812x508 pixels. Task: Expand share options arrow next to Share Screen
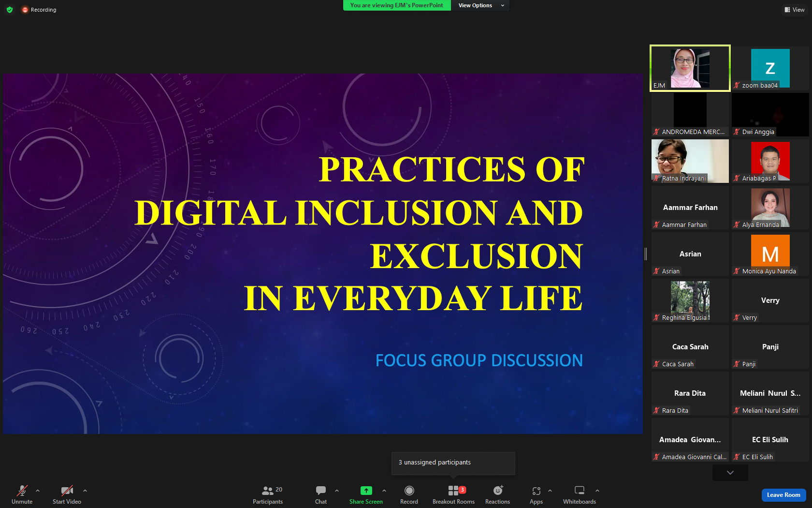click(x=384, y=491)
